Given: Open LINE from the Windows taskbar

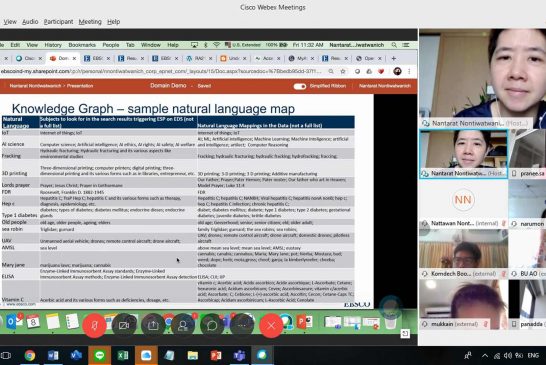Looking at the screenshot, I should pos(100,356).
